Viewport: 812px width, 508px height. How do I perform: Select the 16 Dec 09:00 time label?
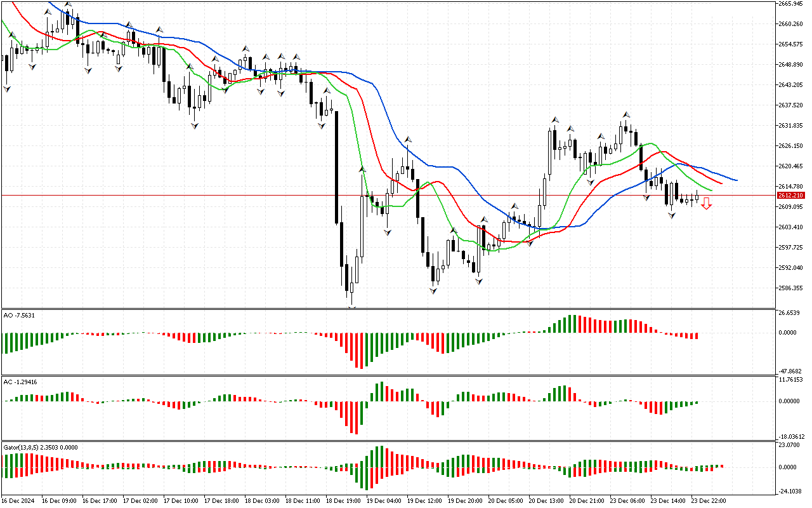pos(59,501)
